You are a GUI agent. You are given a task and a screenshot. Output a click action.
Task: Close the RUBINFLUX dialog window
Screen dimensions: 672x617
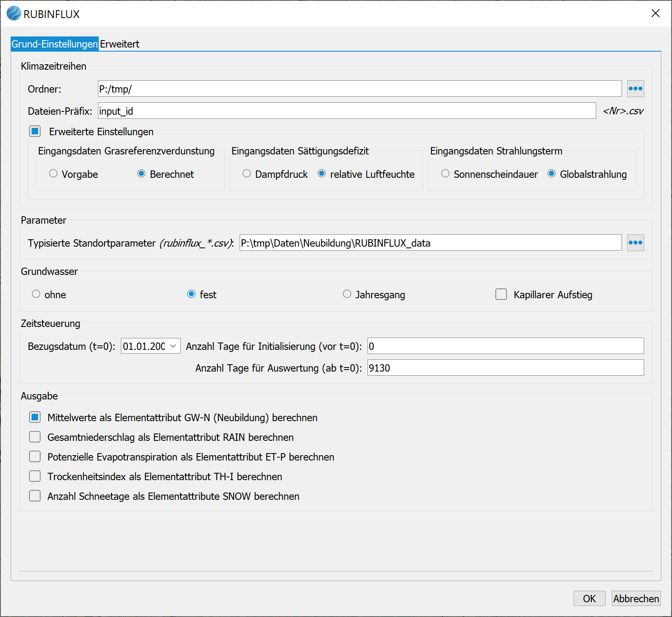pos(655,14)
